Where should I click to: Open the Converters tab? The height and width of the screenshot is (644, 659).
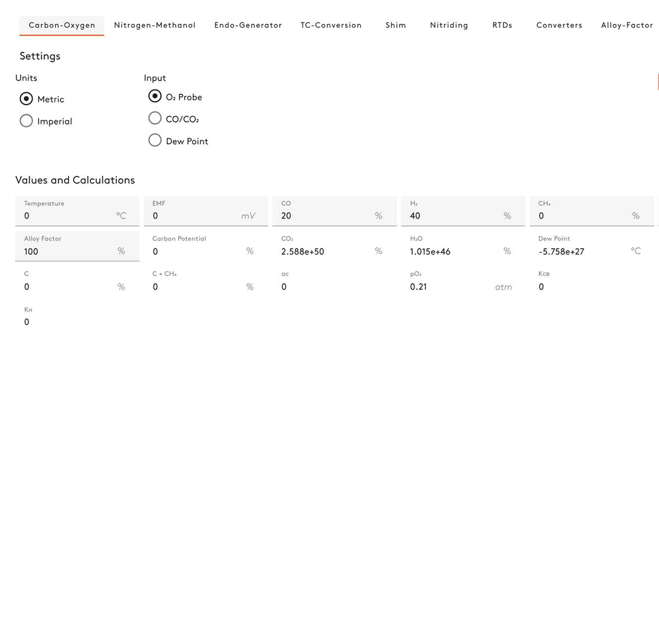click(x=559, y=25)
